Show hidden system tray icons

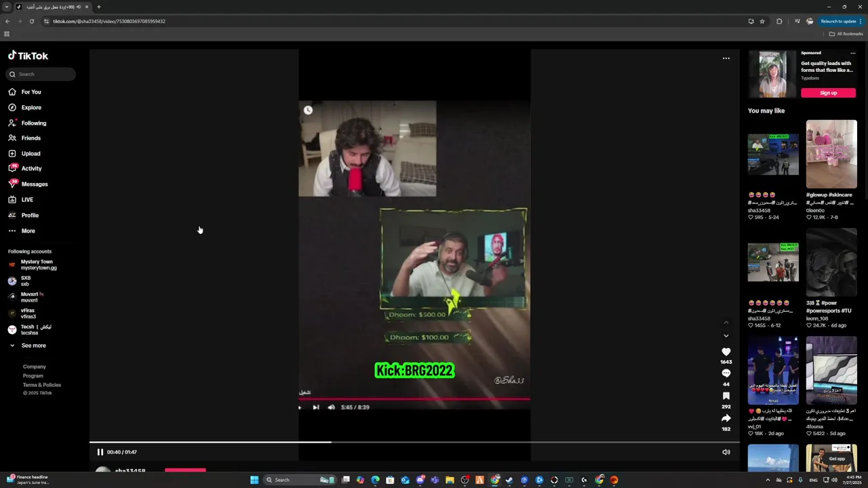coord(768,480)
